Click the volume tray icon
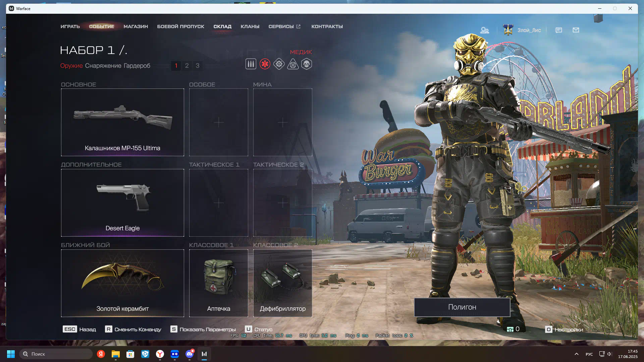 pos(609,354)
